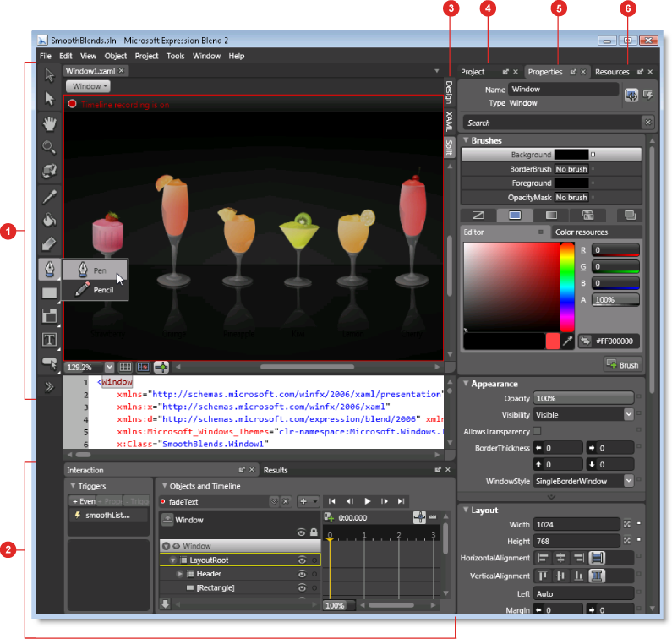672x639 pixels.
Task: Switch to the Resources panel tab
Action: coord(612,72)
